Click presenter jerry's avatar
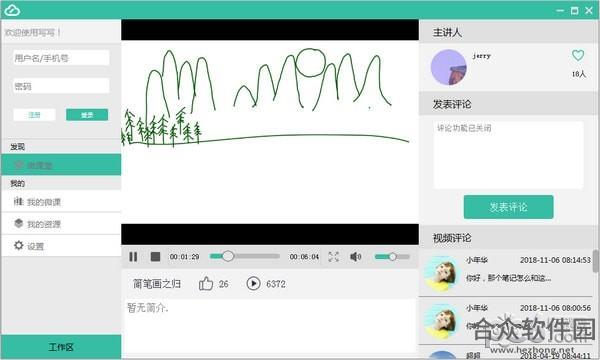Screen dimensions: 600x360 coord(448,67)
